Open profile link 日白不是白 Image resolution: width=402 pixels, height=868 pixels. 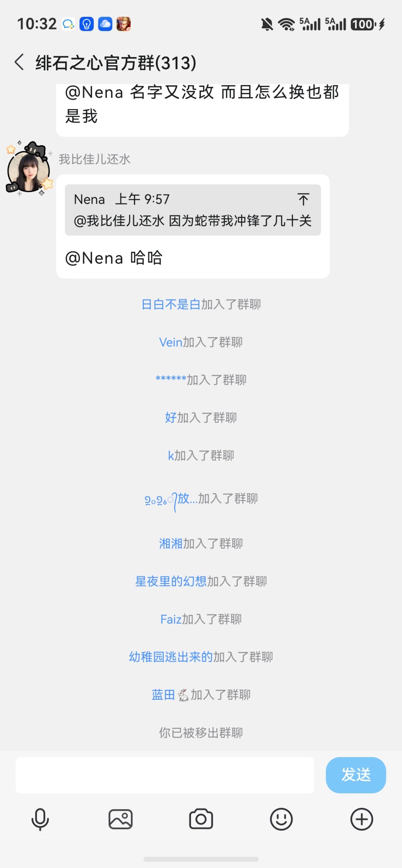coord(171,304)
